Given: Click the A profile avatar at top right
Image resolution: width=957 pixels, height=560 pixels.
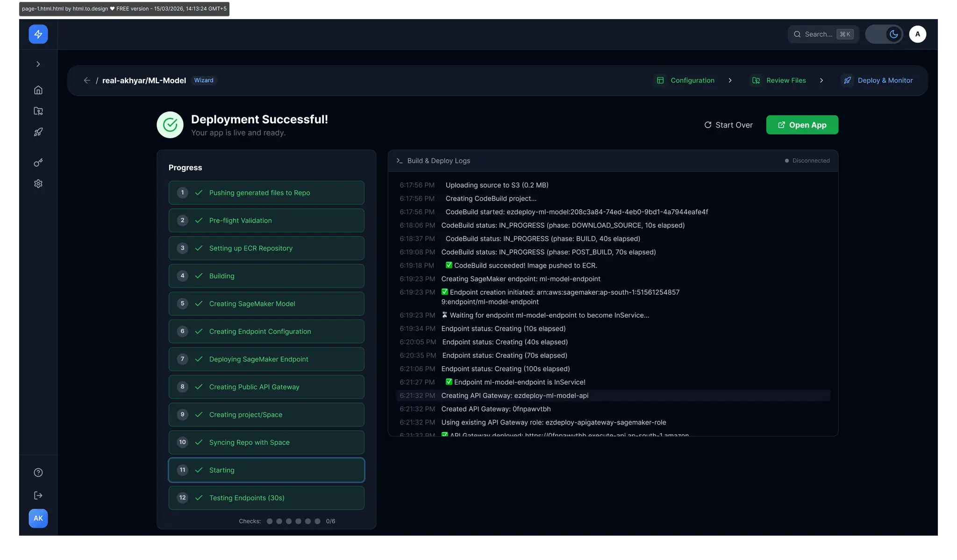Looking at the screenshot, I should pos(918,34).
